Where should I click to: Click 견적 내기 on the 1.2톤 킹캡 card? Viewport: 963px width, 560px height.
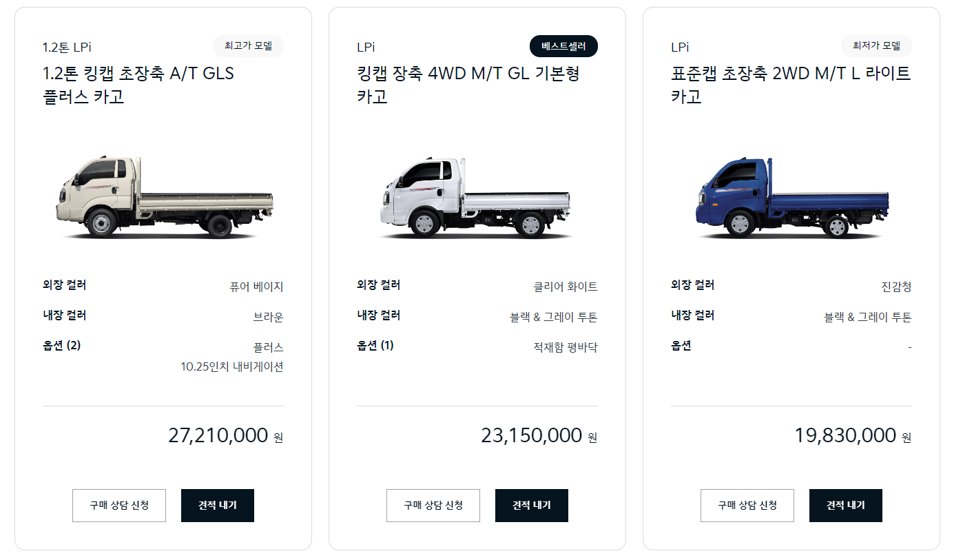(218, 505)
